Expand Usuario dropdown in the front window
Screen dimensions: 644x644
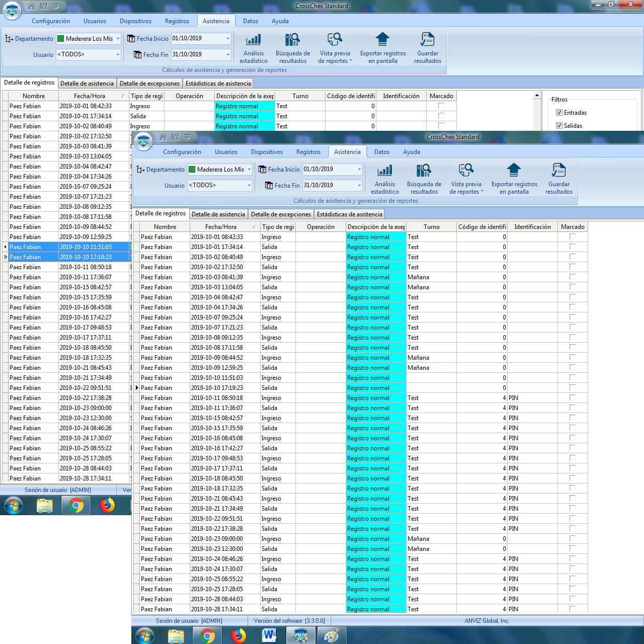click(249, 185)
